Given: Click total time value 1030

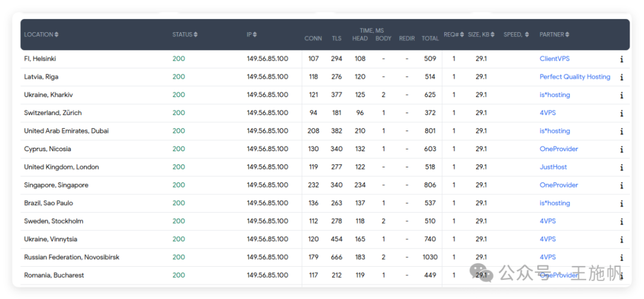Looking at the screenshot, I should coord(430,257).
